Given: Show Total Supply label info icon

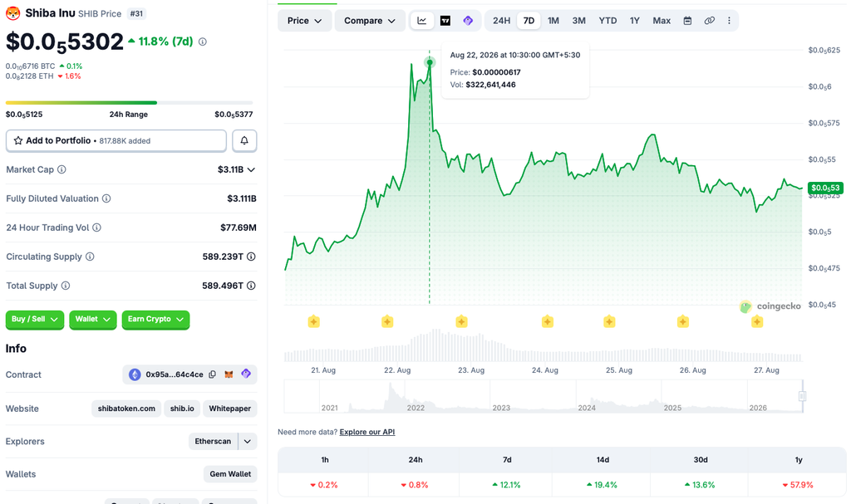Looking at the screenshot, I should coord(66,286).
